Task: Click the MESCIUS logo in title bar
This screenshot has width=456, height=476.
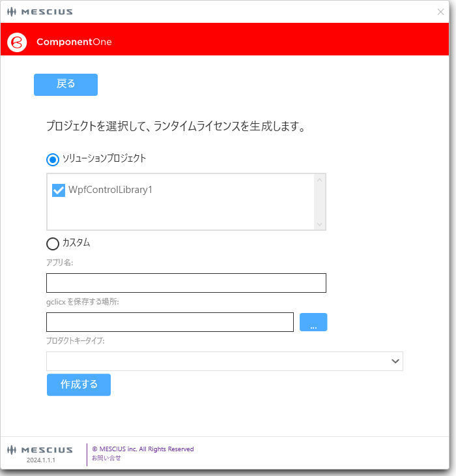Action: (x=40, y=12)
